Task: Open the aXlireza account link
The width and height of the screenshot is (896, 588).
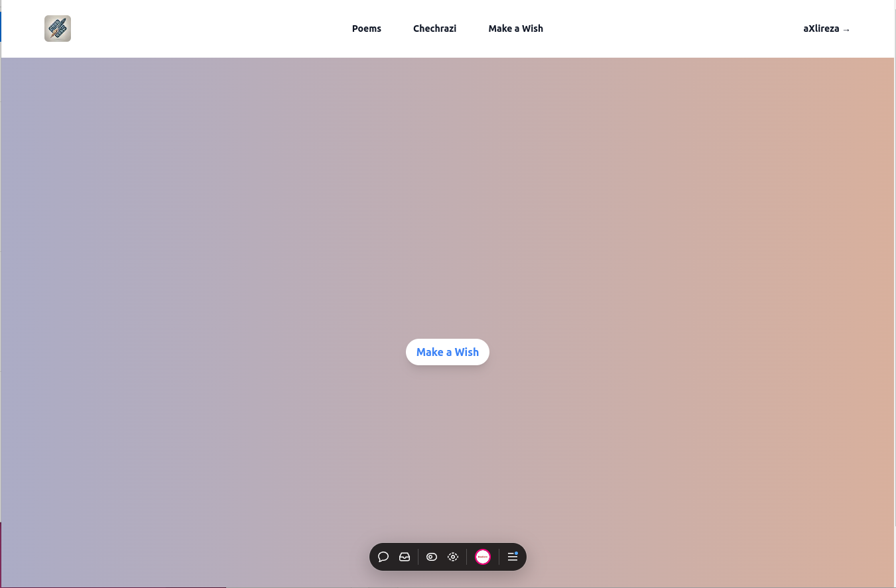Action: (826, 29)
